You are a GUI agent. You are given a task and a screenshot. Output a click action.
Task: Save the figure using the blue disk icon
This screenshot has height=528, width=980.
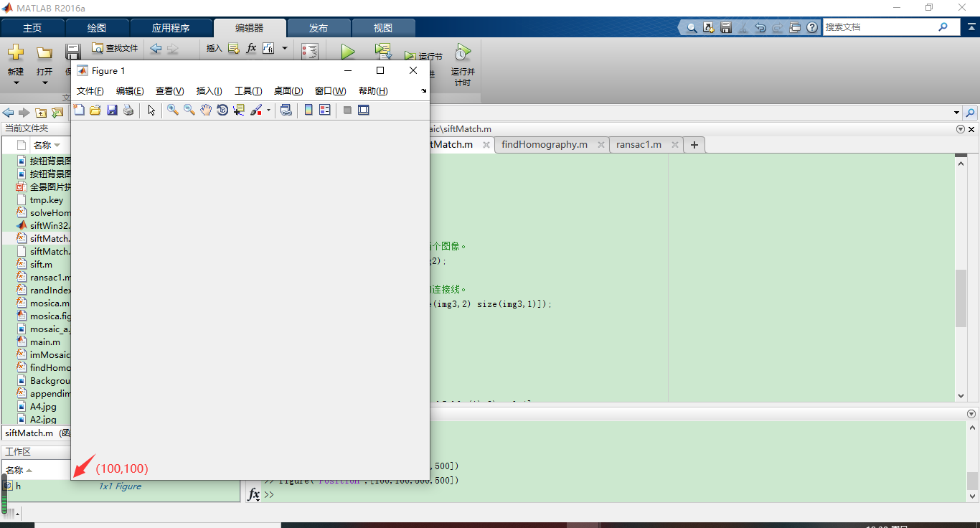click(112, 110)
